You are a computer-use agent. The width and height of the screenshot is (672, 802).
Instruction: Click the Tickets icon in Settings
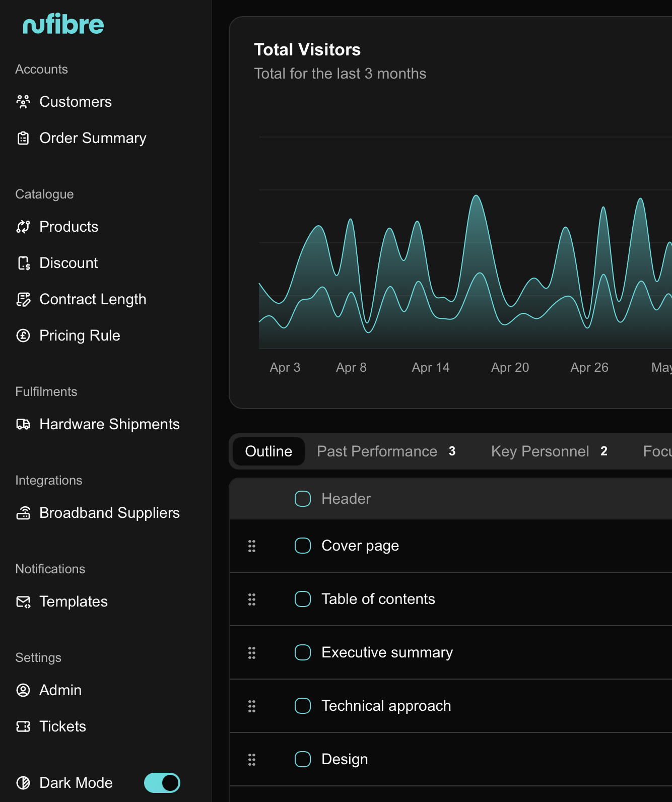click(x=23, y=726)
